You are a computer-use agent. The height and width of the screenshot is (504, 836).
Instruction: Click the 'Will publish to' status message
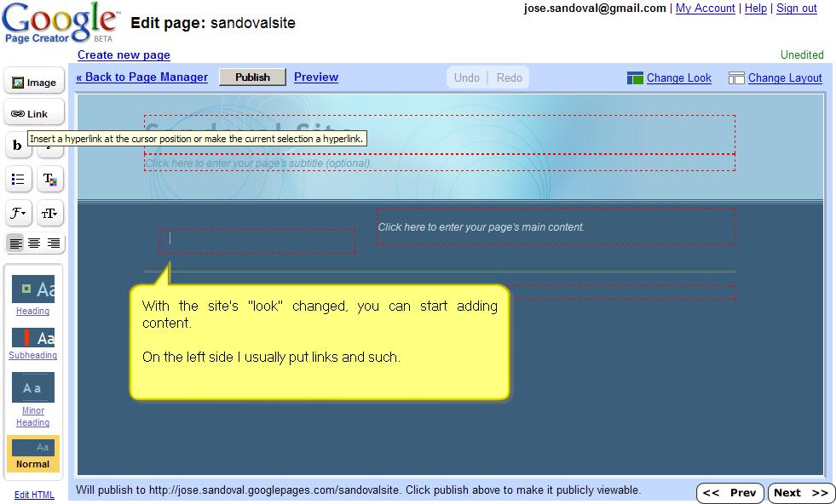358,490
